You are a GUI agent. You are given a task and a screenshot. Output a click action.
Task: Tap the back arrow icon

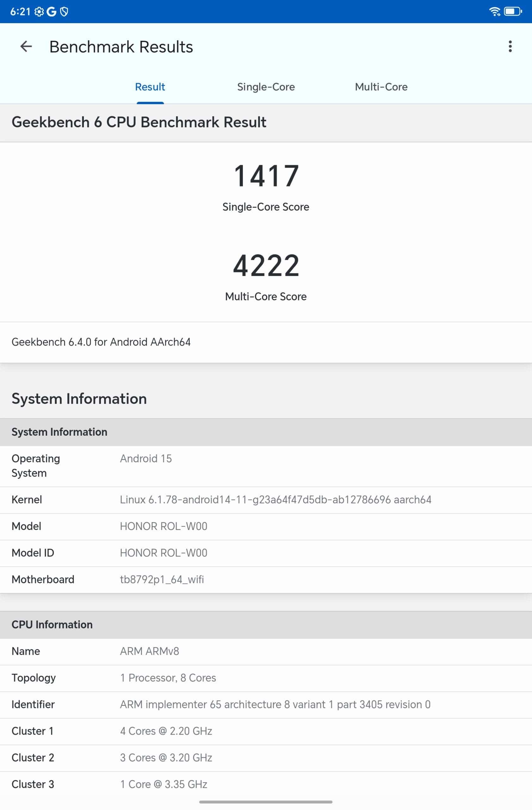point(26,47)
